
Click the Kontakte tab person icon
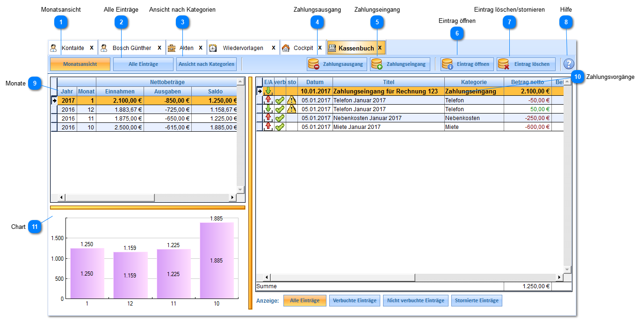click(x=54, y=48)
